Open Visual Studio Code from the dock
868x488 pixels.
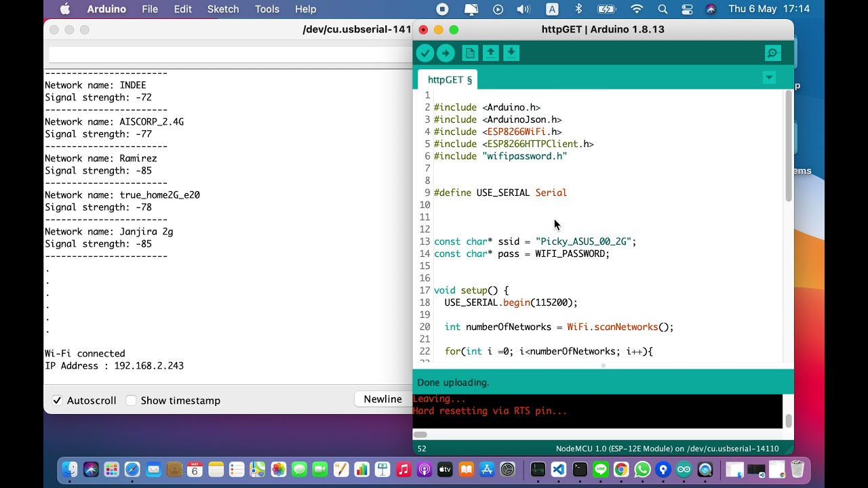tap(558, 469)
